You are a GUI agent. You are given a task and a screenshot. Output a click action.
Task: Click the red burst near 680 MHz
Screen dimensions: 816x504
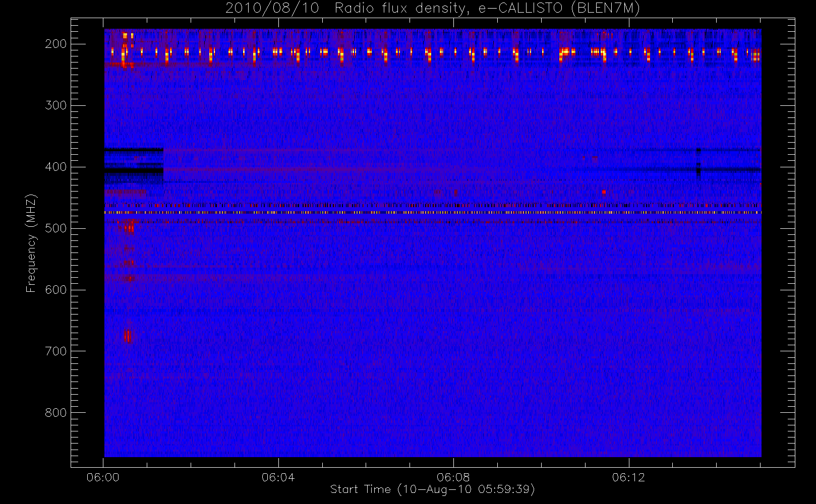[128, 336]
